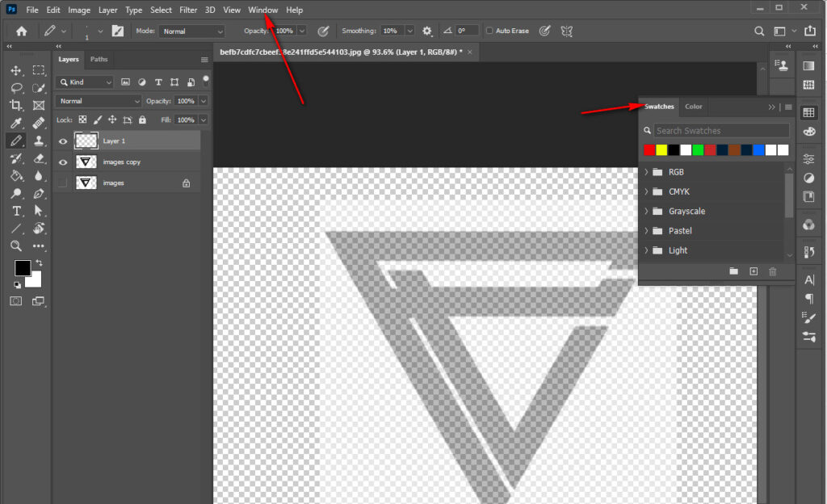Enable the Auto Erase checkbox

point(491,30)
